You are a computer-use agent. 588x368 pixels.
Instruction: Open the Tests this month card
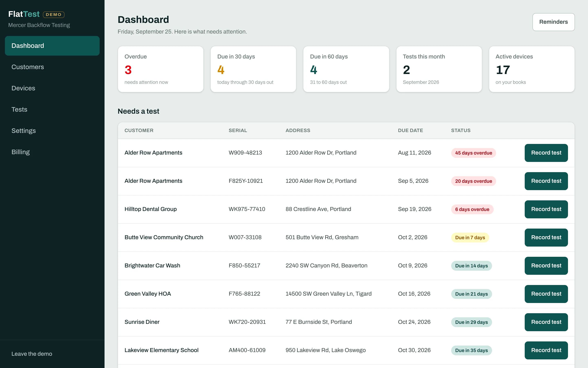(x=439, y=69)
